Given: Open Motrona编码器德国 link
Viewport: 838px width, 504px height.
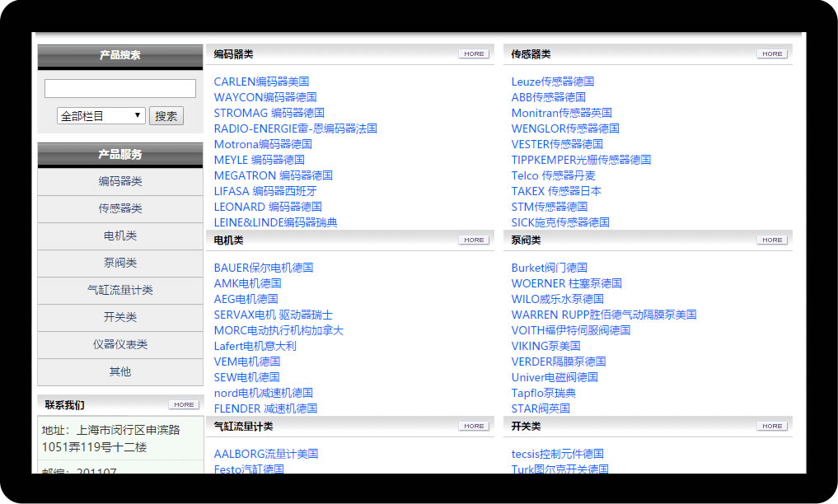Looking at the screenshot, I should click(262, 144).
